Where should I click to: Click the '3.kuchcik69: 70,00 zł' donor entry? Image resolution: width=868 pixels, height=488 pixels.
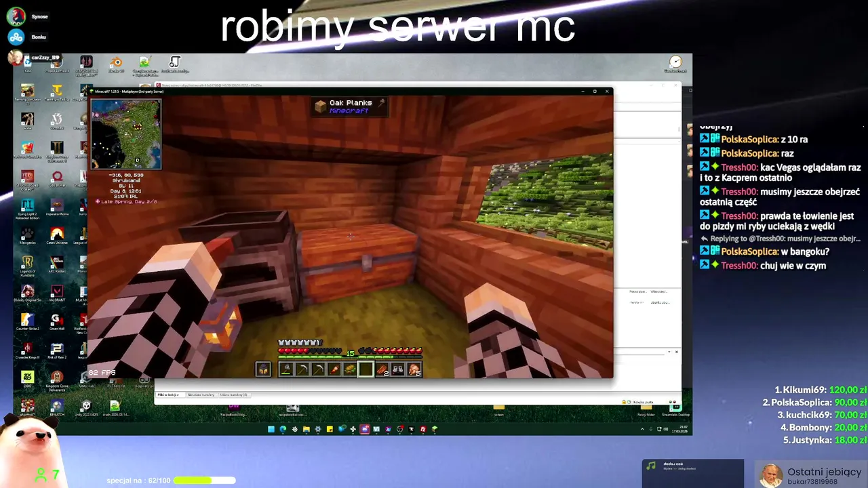click(x=823, y=415)
